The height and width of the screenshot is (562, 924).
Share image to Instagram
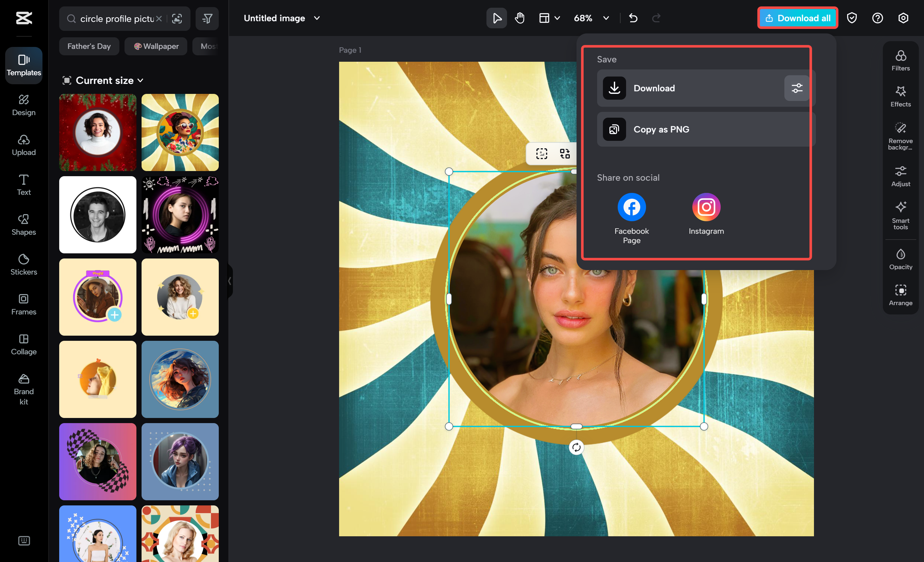(706, 207)
